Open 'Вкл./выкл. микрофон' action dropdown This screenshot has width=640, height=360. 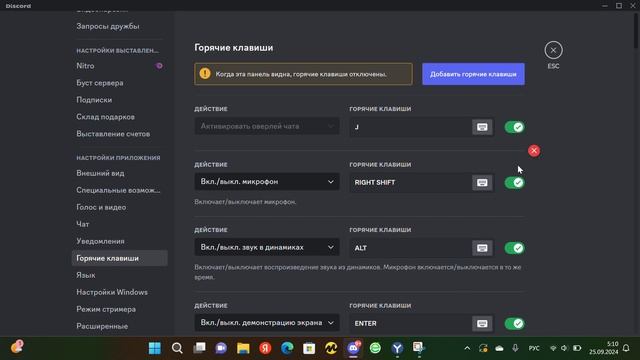tap(267, 182)
